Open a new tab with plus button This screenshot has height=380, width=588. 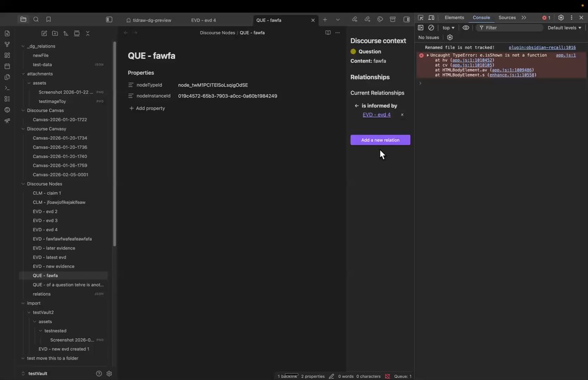325,20
